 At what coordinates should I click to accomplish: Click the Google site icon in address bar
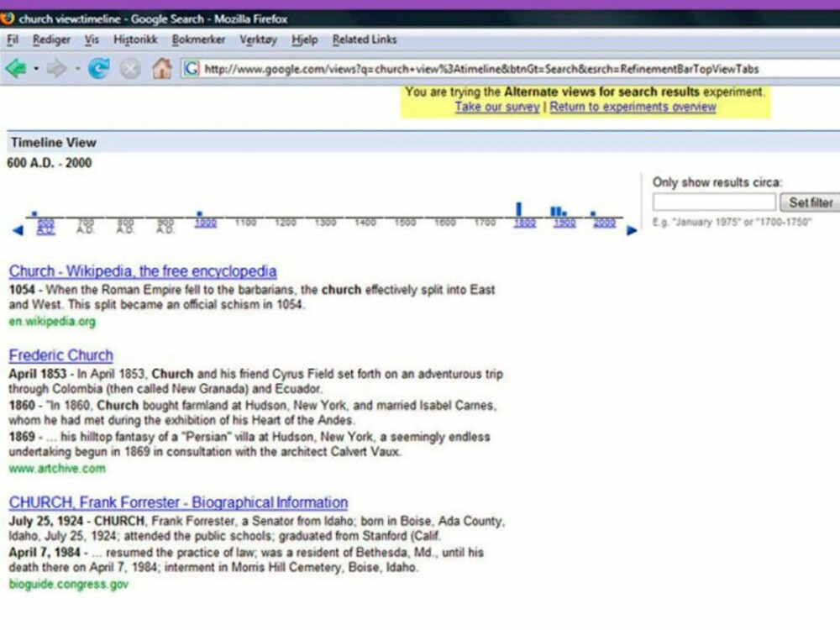[192, 69]
